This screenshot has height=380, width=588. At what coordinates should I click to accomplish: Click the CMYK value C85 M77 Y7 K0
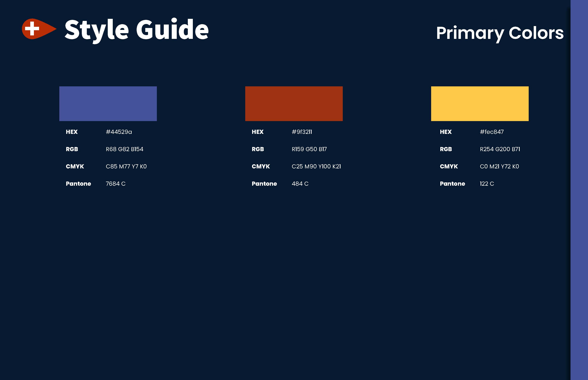click(x=126, y=166)
